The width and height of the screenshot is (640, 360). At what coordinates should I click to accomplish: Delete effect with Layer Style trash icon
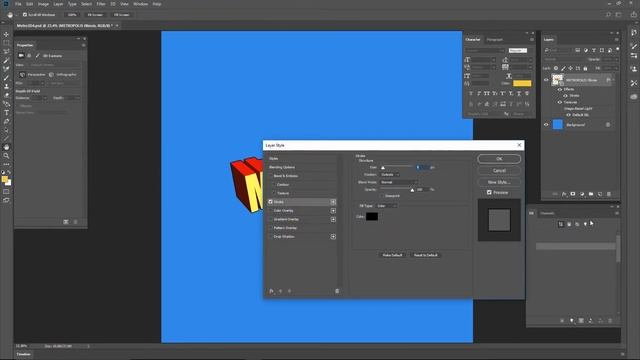pos(337,291)
